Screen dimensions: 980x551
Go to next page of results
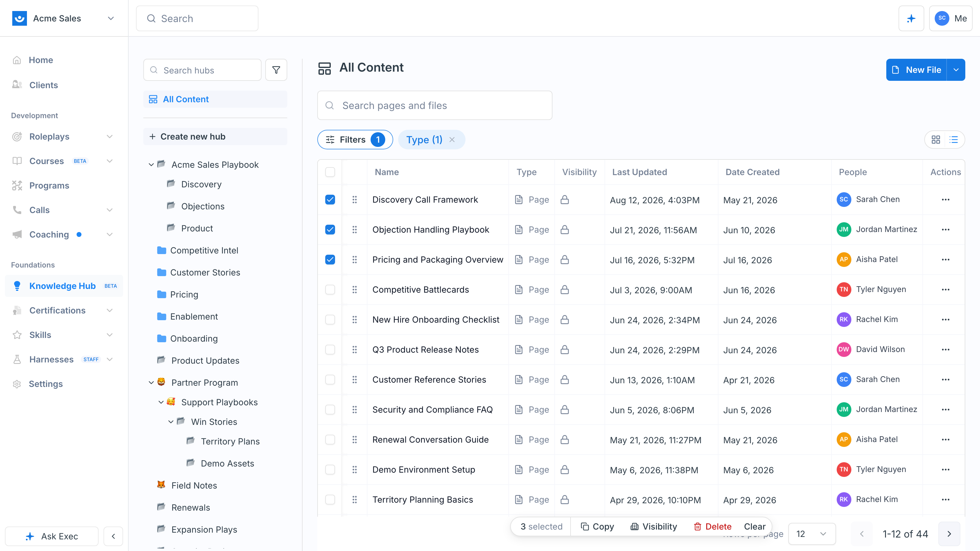pos(949,534)
